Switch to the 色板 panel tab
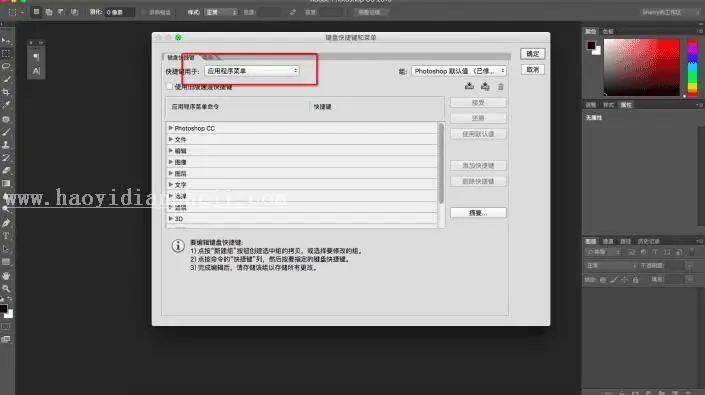This screenshot has width=705, height=395. [608, 31]
